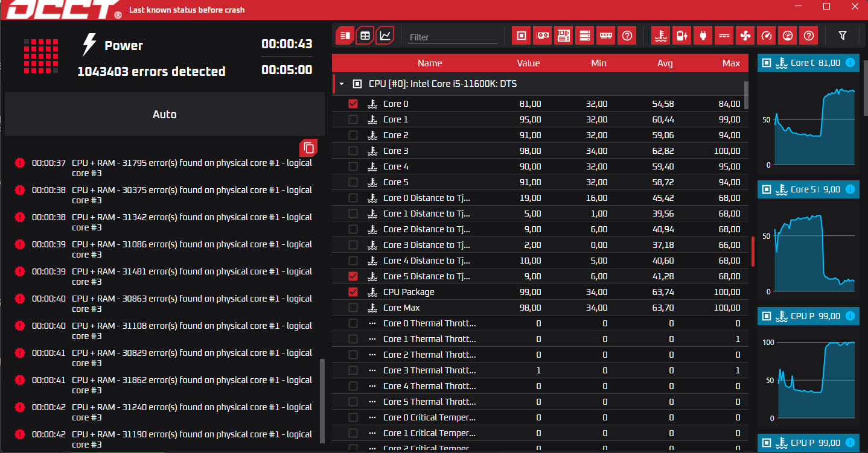Image resolution: width=868 pixels, height=453 pixels.
Task: Click the Auto button
Action: click(x=164, y=114)
